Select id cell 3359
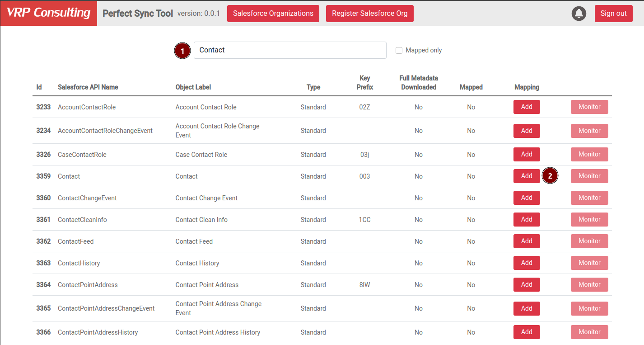This screenshot has width=644, height=345. click(43, 176)
